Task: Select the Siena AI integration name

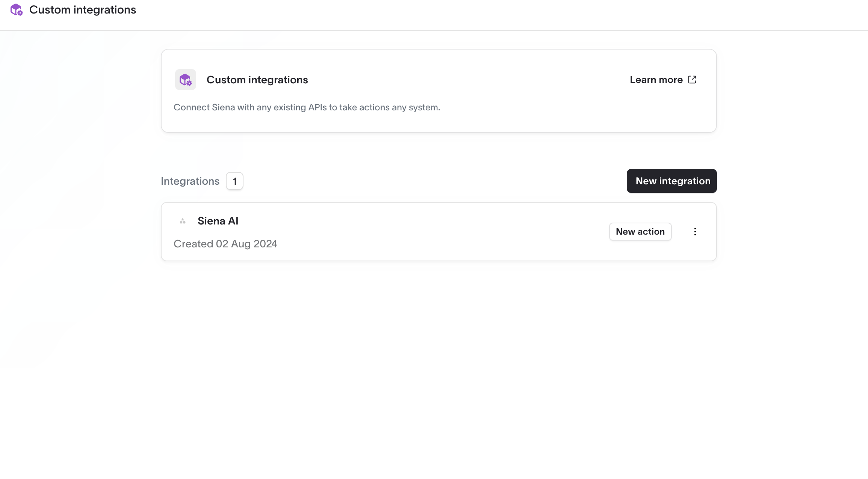Action: pos(218,221)
